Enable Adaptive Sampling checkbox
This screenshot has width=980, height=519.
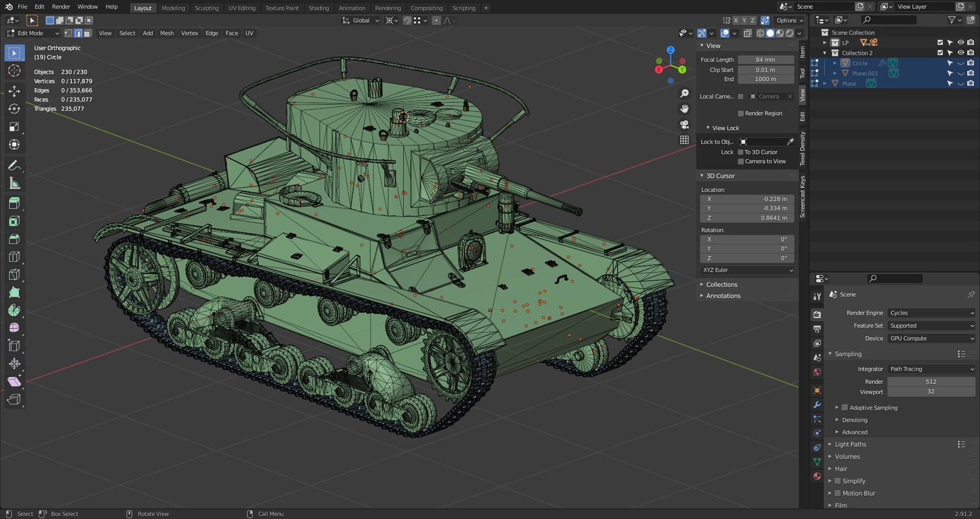[845, 408]
